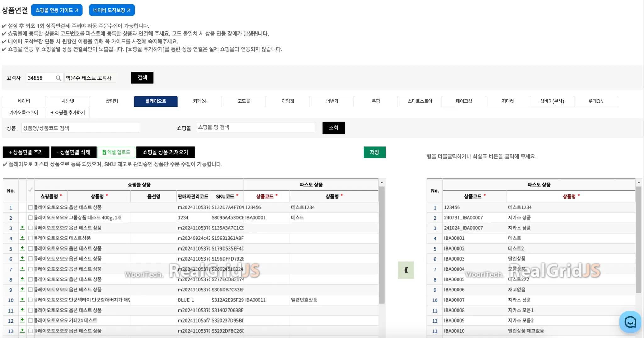The height and width of the screenshot is (338, 644).
Task: Click the 검색 button next to customer
Action: click(x=142, y=78)
